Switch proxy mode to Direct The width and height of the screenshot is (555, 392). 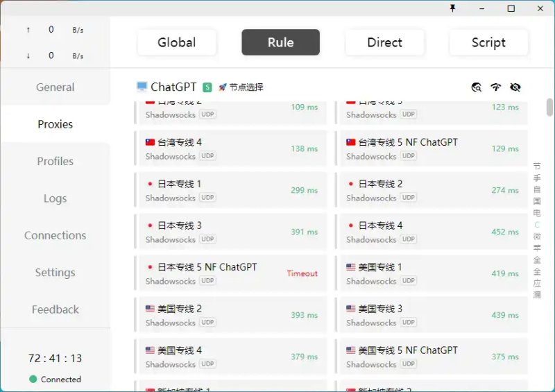[x=384, y=42]
